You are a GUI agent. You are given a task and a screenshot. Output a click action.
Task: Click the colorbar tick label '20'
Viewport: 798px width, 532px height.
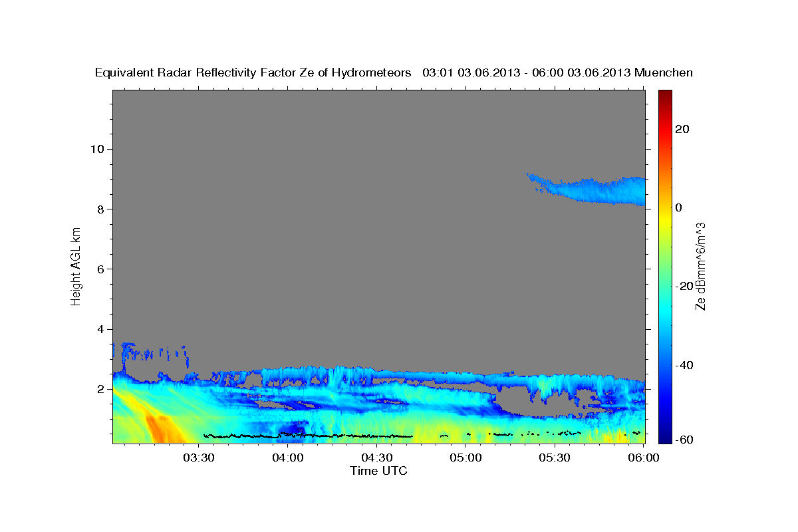pyautogui.click(x=682, y=129)
